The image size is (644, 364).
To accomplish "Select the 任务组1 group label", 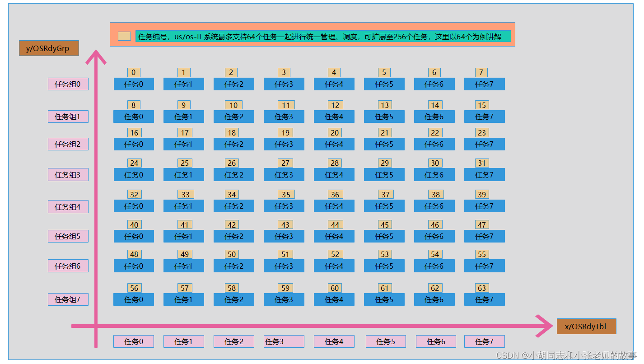I will [68, 117].
